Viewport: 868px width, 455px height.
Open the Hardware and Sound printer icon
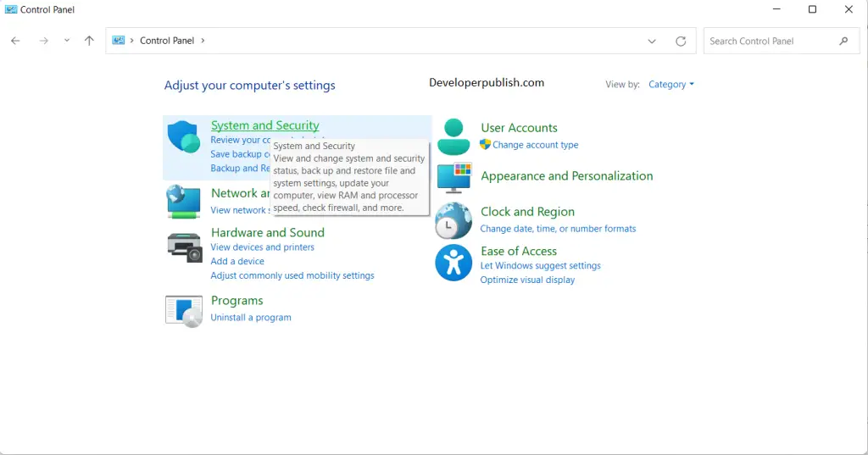[184, 247]
